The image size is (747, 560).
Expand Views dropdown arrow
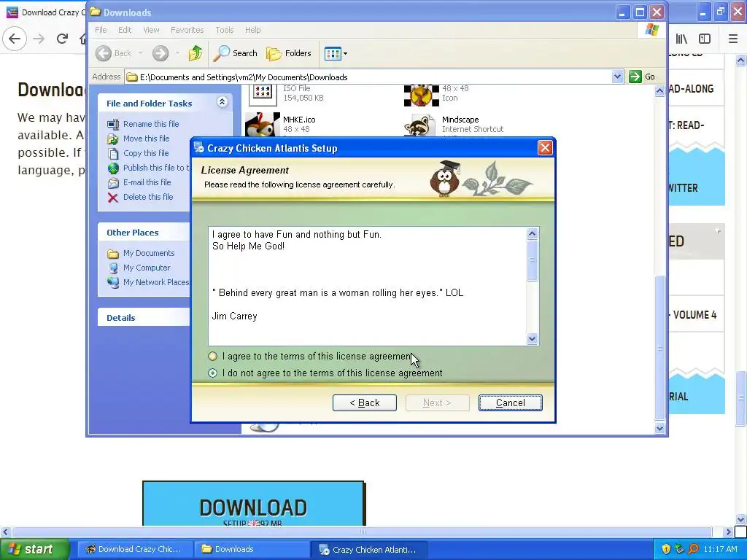tap(345, 53)
